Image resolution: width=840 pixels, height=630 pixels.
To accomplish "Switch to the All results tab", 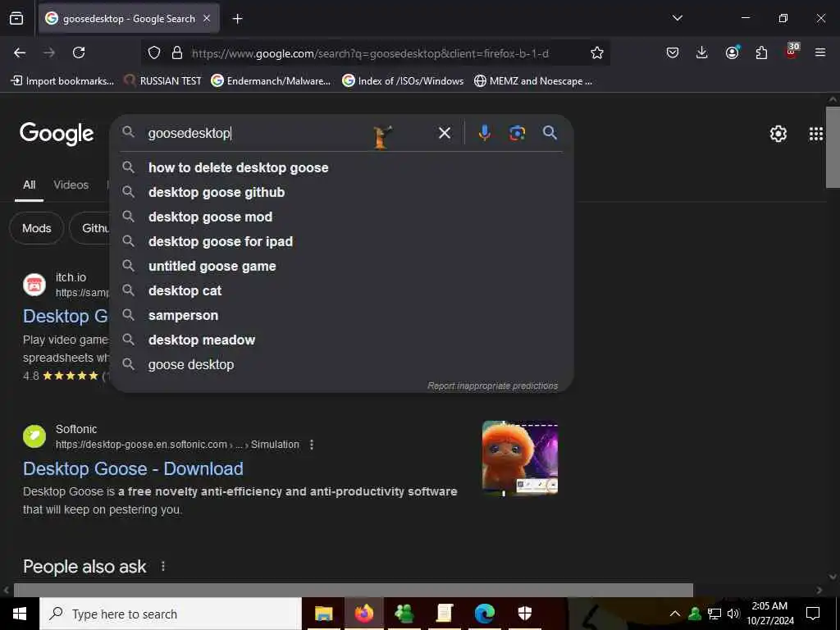I will (x=29, y=185).
